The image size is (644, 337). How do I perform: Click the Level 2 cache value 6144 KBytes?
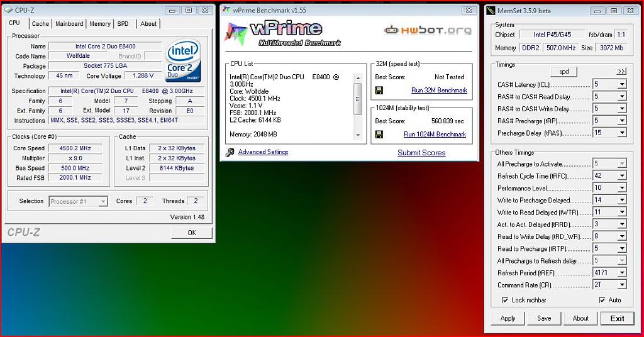click(x=177, y=168)
